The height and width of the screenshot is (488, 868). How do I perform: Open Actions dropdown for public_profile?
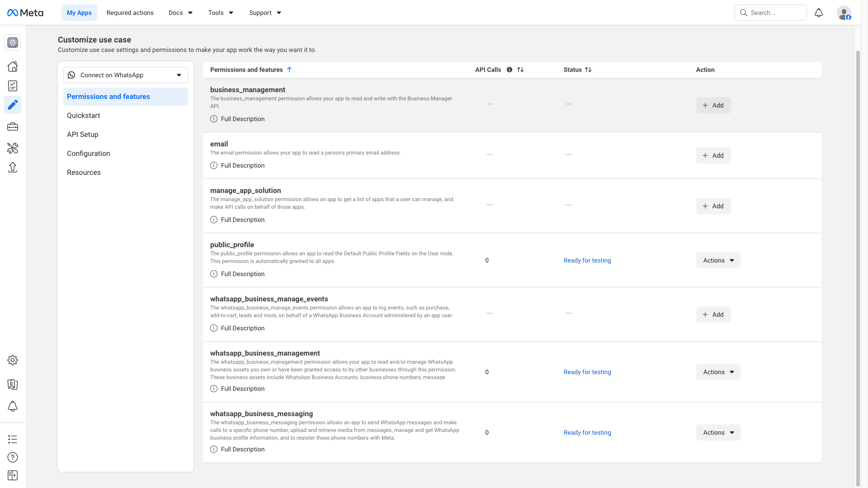[x=718, y=260]
